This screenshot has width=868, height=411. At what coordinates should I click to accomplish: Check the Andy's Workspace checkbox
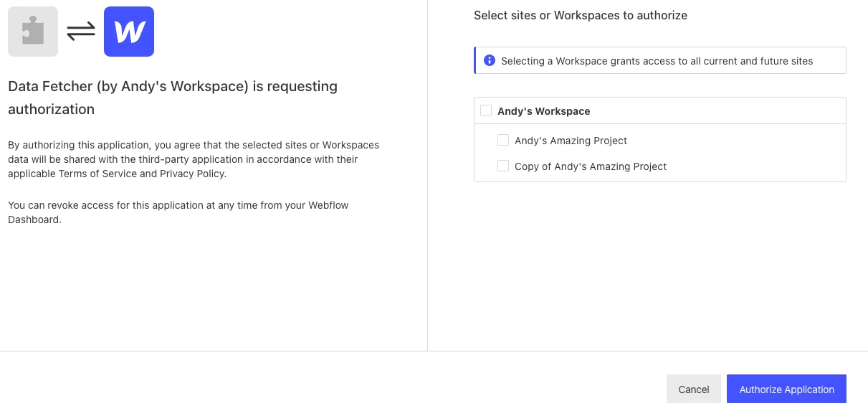(486, 110)
